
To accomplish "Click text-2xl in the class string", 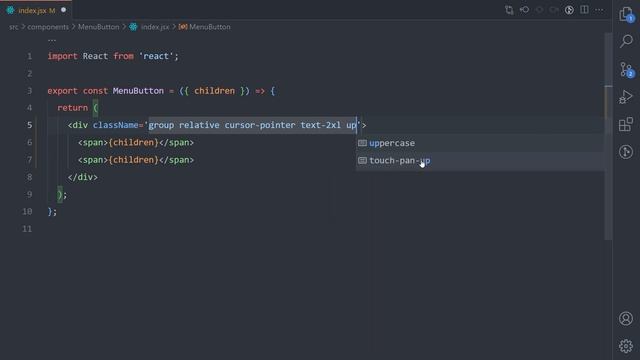I will click(320, 125).
